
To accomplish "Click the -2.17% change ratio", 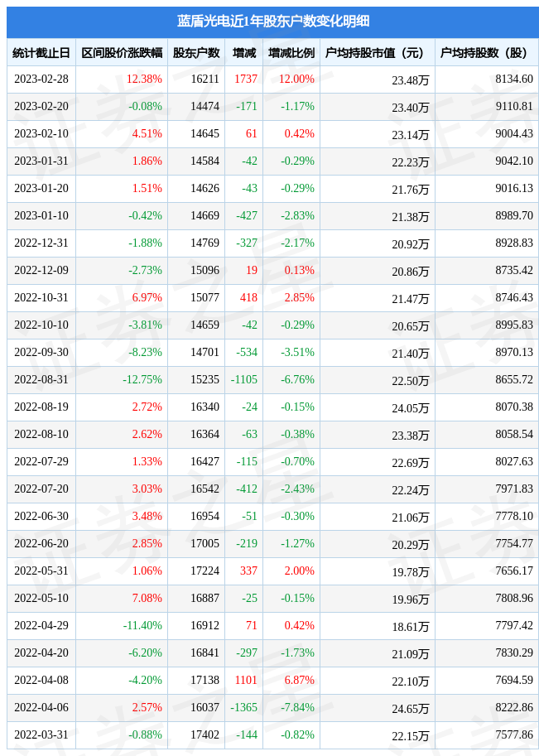I will pos(297,243).
